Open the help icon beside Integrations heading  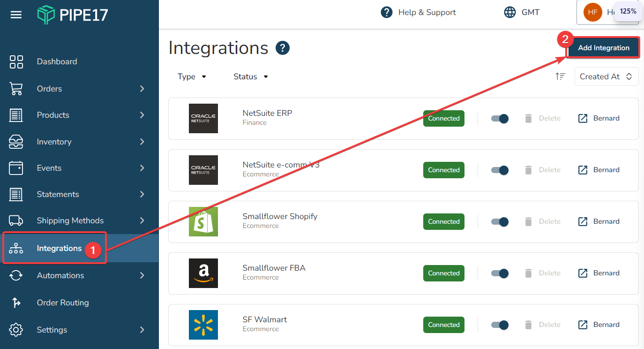[283, 48]
